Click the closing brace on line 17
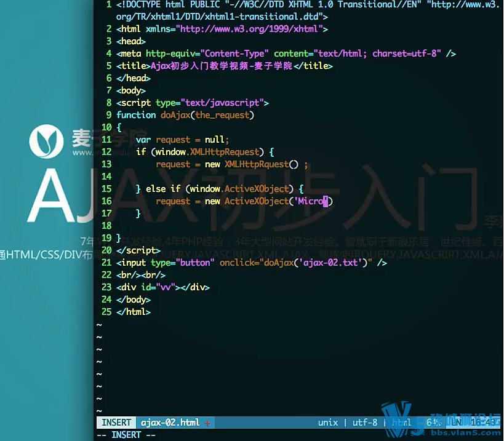The height and width of the screenshot is (441, 504). click(x=138, y=213)
